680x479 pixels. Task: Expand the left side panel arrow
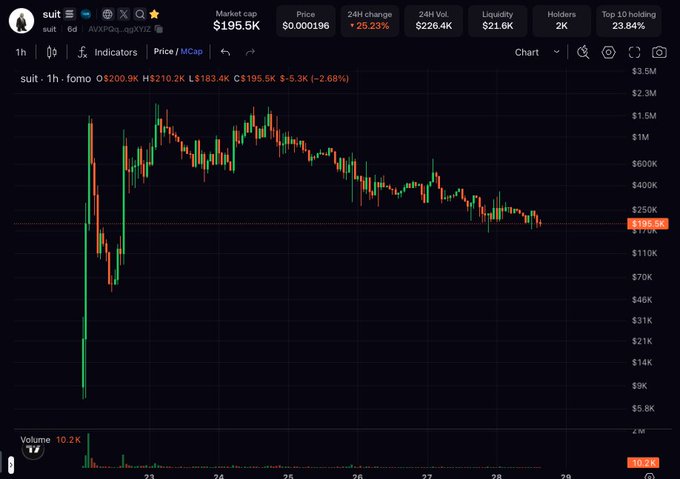(x=11, y=465)
